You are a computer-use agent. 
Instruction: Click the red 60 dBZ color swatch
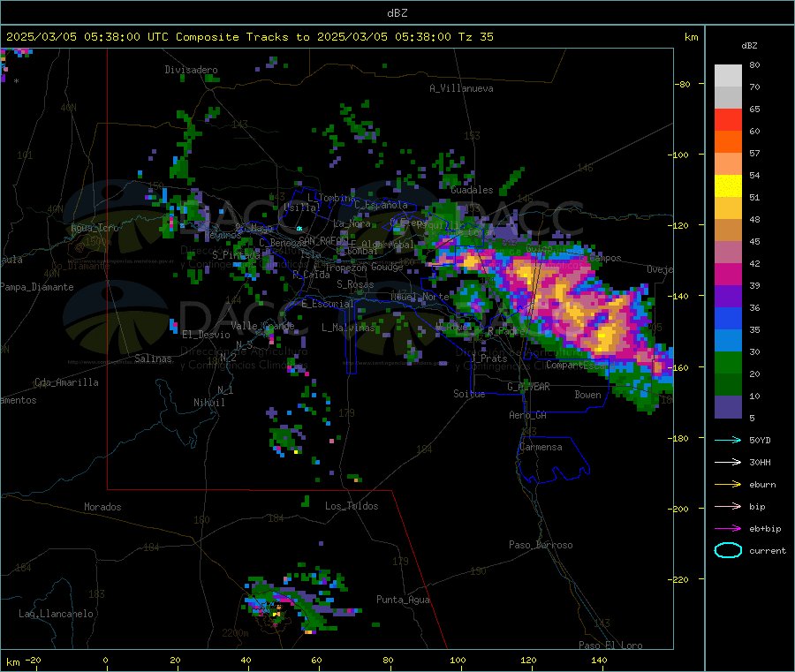pyautogui.click(x=728, y=119)
